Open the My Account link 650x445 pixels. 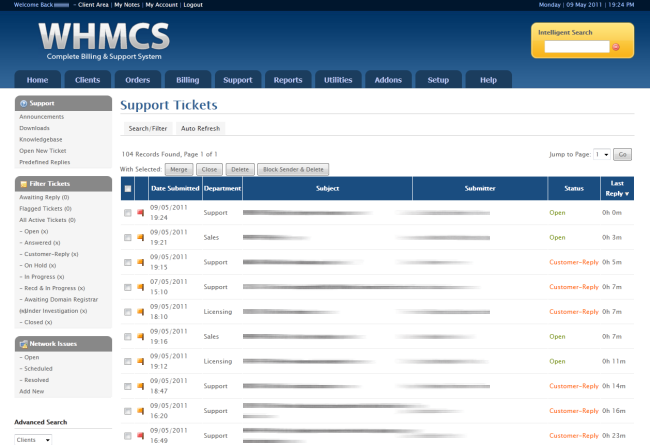pos(161,5)
